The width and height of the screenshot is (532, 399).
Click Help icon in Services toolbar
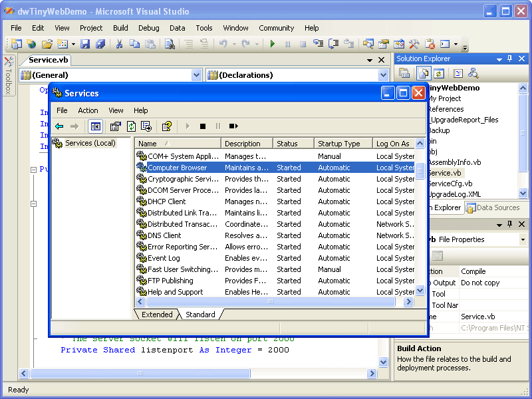pos(167,126)
